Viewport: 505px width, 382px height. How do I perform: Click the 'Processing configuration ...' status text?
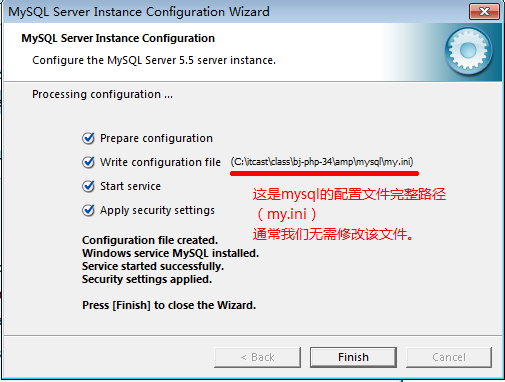click(102, 94)
